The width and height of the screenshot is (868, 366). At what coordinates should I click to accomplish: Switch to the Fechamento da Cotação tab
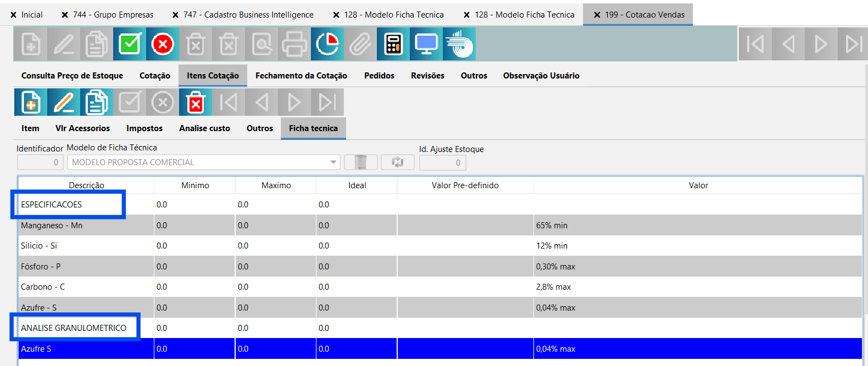(x=301, y=76)
